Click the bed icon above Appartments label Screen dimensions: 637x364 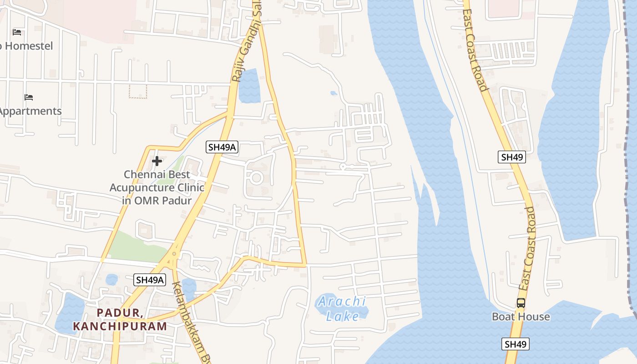coord(29,97)
